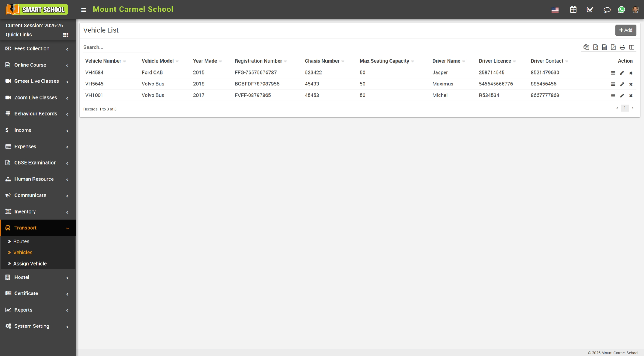The height and width of the screenshot is (356, 644).
Task: Expand the Reports menu
Action: pyautogui.click(x=38, y=310)
